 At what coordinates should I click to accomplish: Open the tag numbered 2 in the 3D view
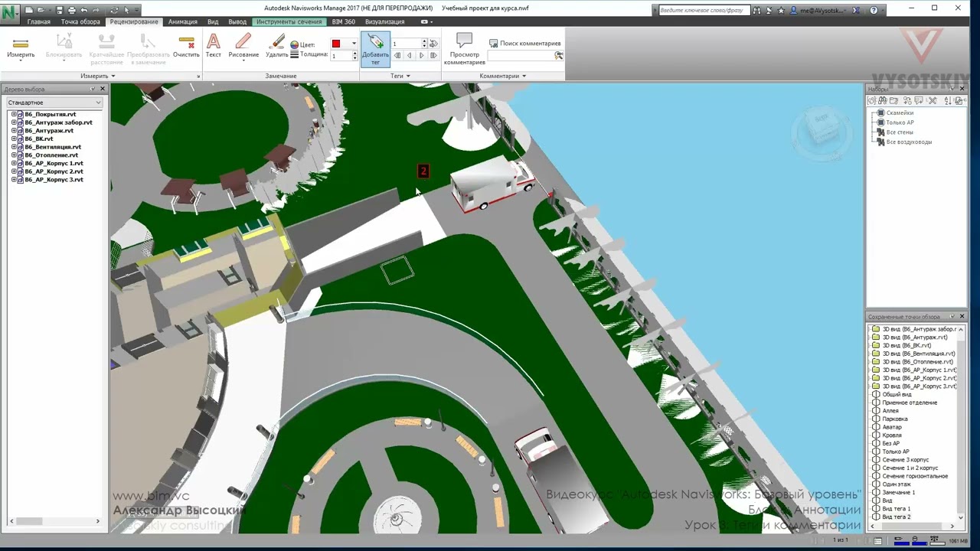[423, 171]
